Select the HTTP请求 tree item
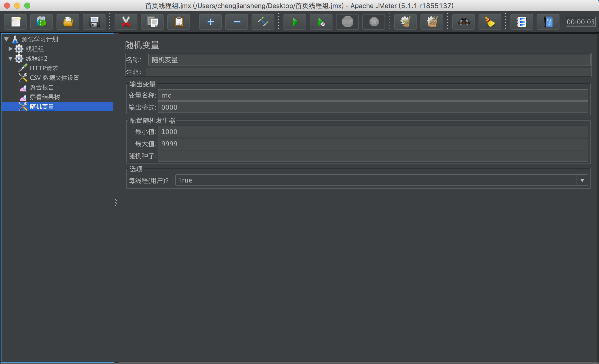 (44, 68)
